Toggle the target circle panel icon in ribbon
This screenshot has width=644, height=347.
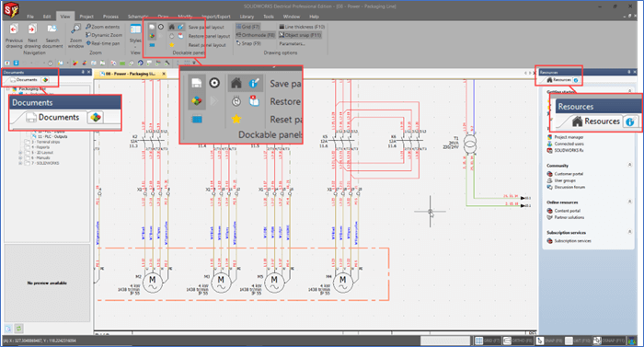click(x=161, y=27)
